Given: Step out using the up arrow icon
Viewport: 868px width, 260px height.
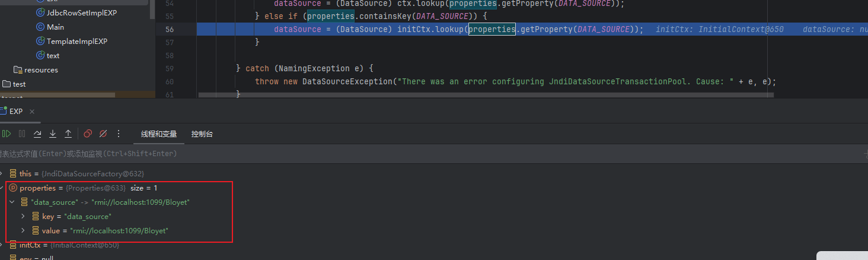Looking at the screenshot, I should 68,134.
